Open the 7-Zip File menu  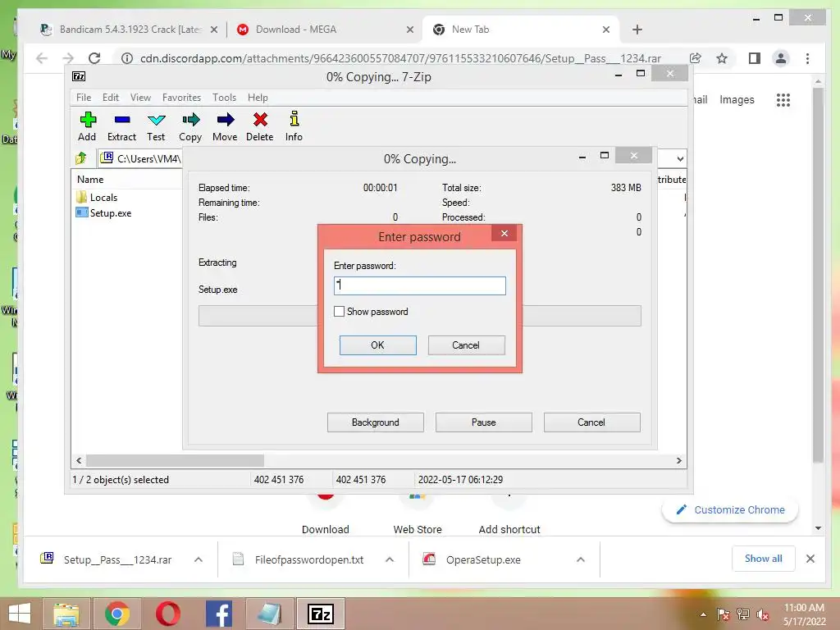click(84, 98)
